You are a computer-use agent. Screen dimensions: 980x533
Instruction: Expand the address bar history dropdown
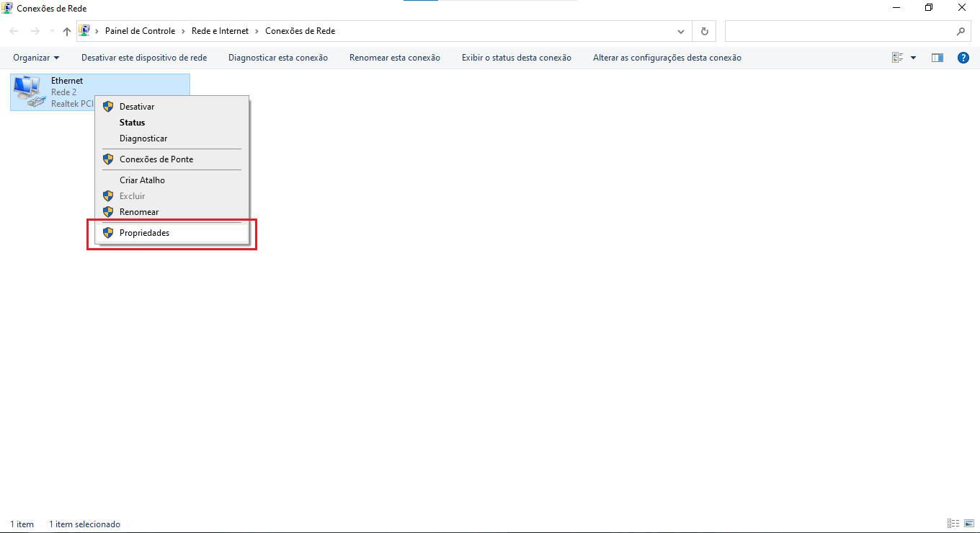681,31
